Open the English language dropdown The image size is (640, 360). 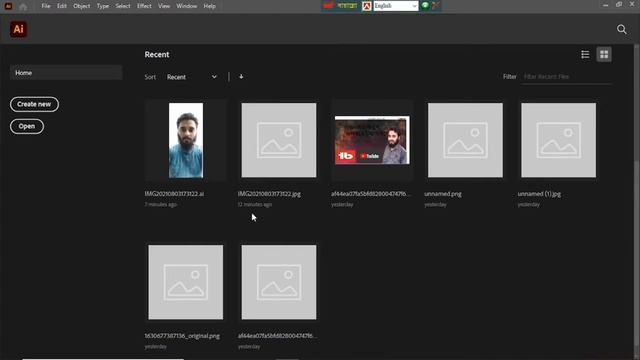tap(396, 6)
